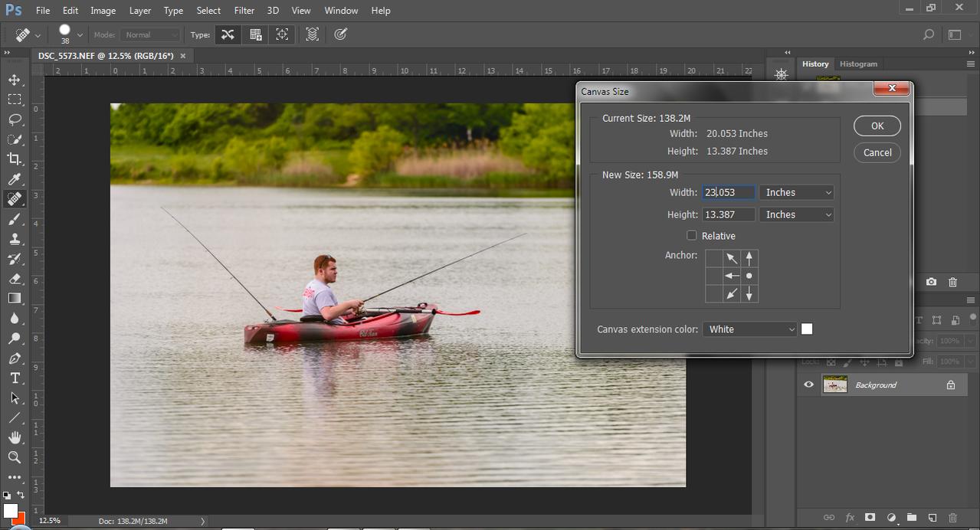The image size is (980, 530).
Task: Select the Eyedropper tool
Action: (15, 179)
